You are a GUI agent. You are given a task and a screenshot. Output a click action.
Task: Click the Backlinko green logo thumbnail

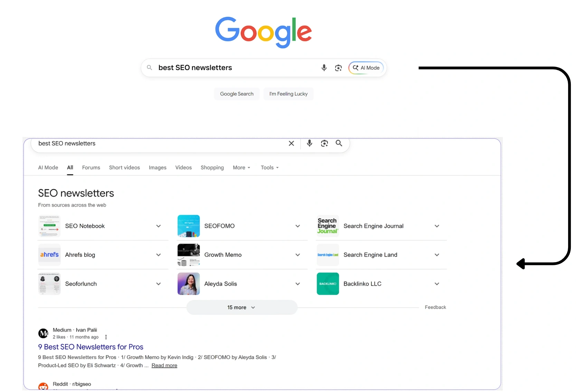(328, 284)
